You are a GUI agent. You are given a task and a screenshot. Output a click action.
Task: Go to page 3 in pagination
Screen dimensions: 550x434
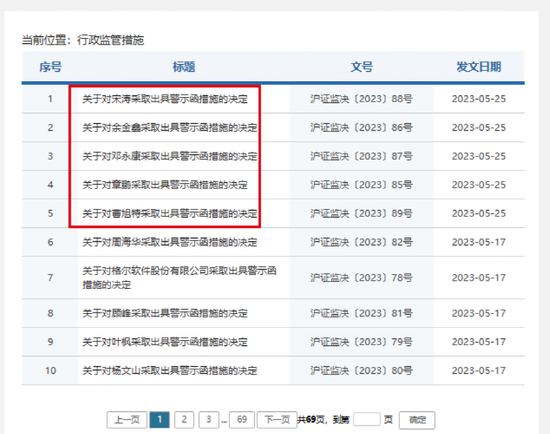pos(209,420)
